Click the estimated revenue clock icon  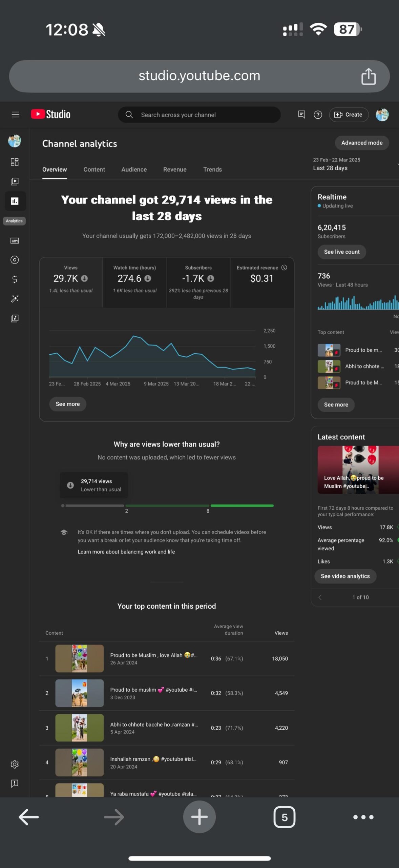[x=284, y=268]
